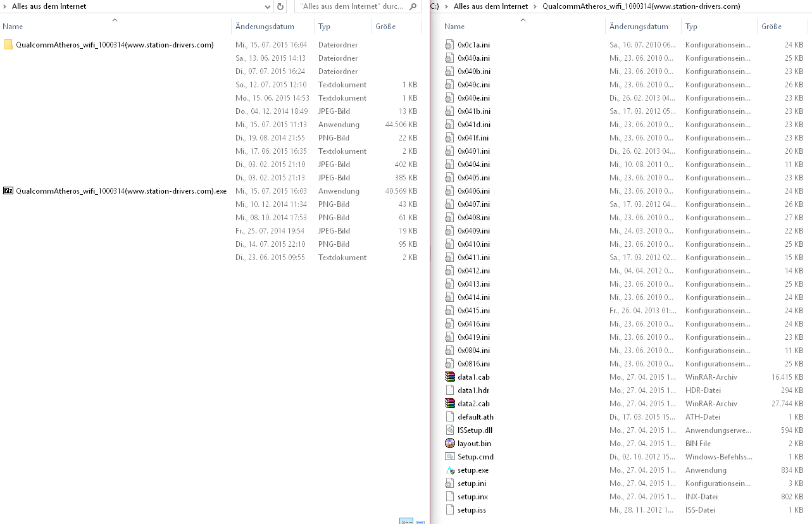Select file name 0x0405.ini
Image resolution: width=812 pixels, height=524 pixels.
click(474, 178)
